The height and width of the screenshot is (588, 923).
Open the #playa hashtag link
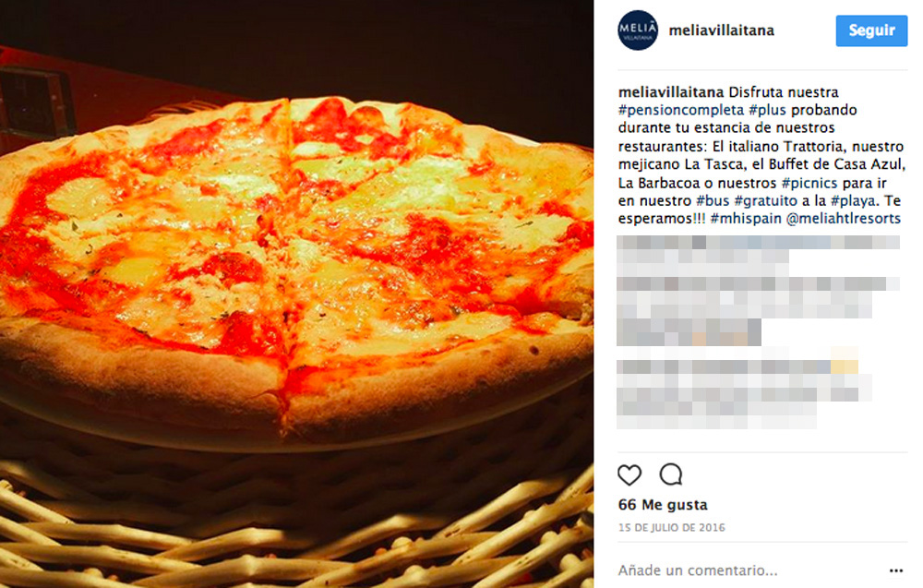tap(855, 200)
